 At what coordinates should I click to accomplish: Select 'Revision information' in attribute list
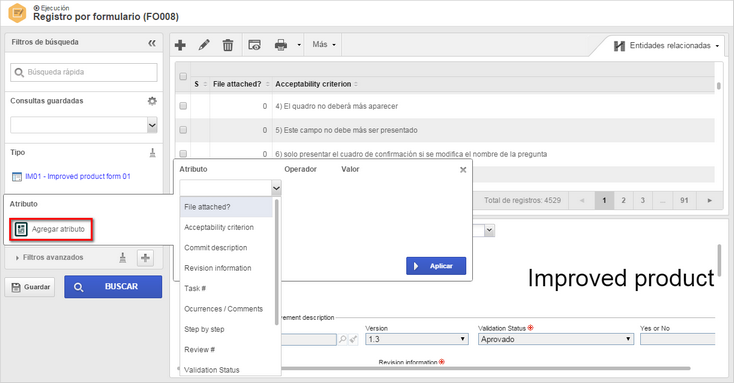click(226, 268)
